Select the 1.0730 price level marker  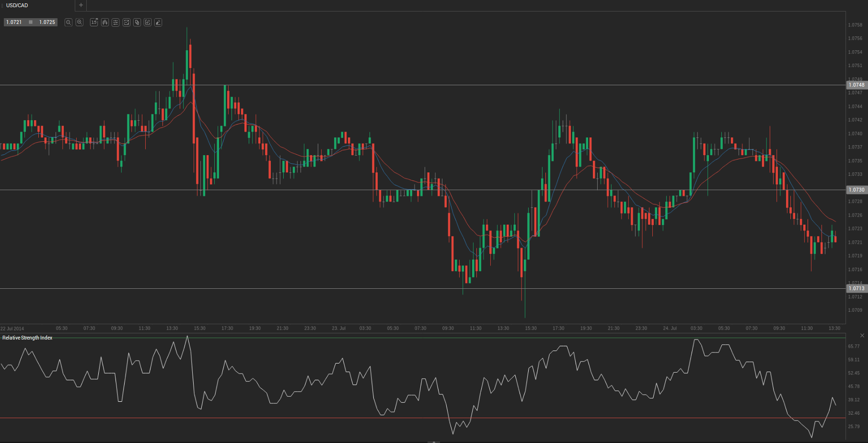point(856,190)
